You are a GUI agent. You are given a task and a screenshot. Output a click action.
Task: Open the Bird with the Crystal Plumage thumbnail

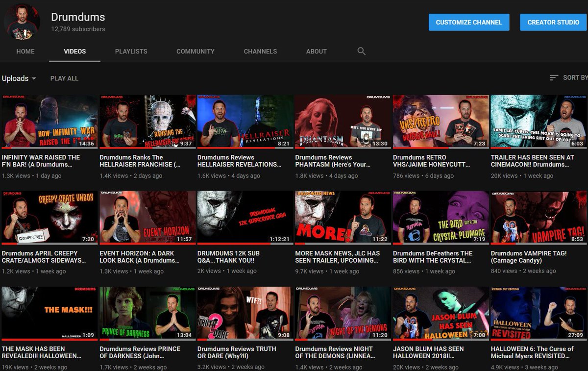coord(441,218)
